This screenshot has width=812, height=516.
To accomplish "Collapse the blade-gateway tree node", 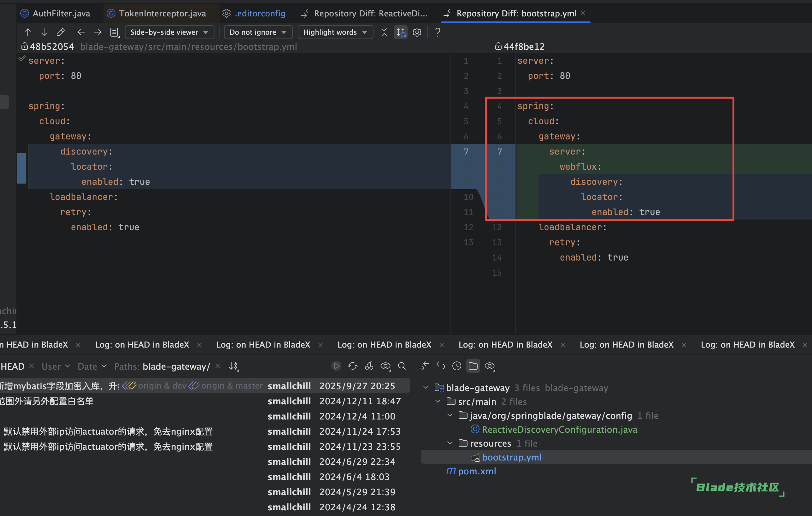I will [426, 388].
